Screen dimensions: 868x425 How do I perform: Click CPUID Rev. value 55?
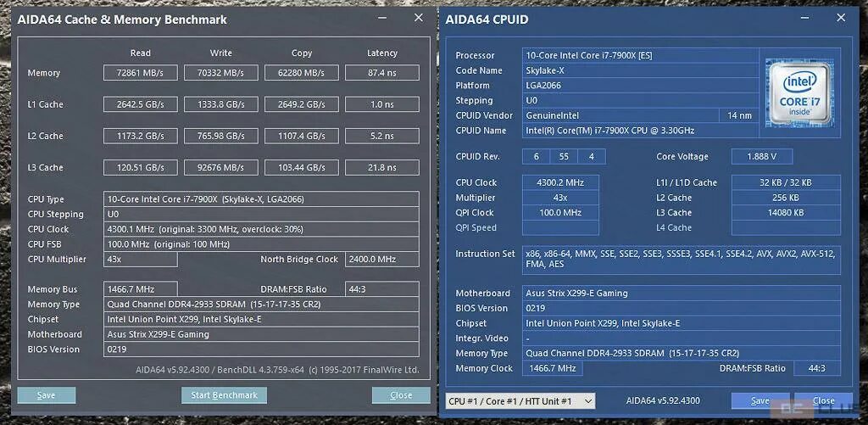tap(564, 156)
